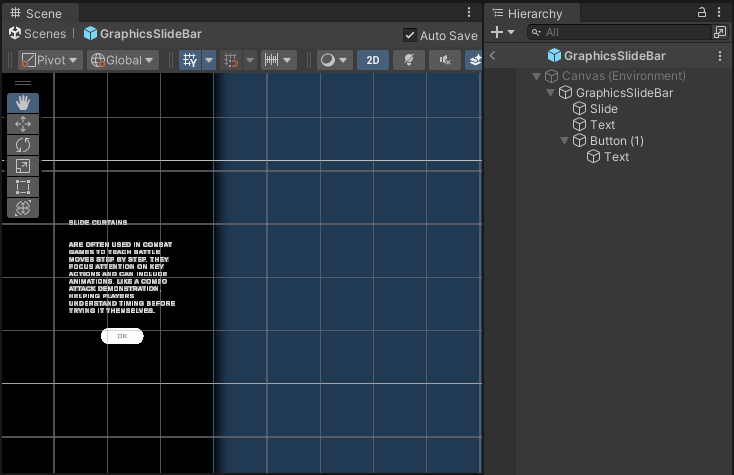Mute scene audio
The image size is (734, 475).
(x=444, y=60)
